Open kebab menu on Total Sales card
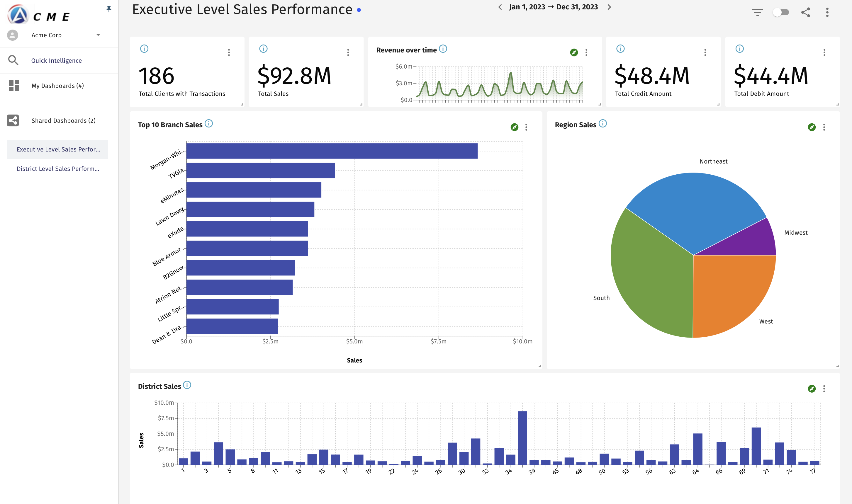This screenshot has height=504, width=852. click(348, 53)
